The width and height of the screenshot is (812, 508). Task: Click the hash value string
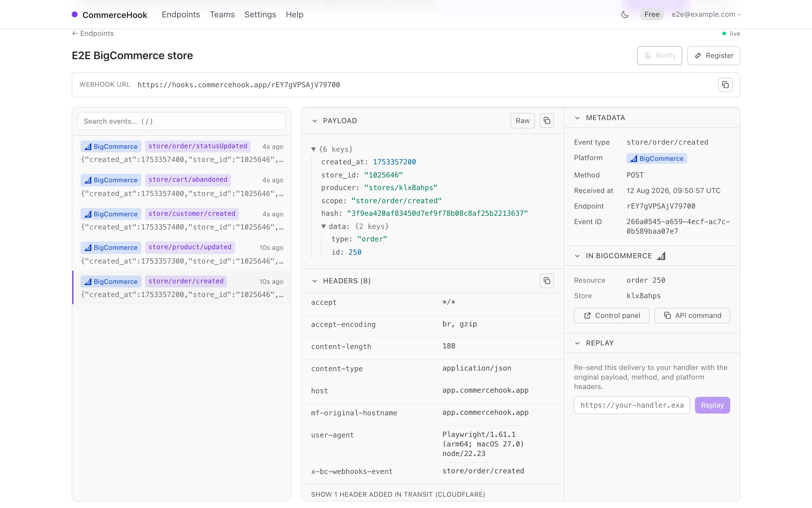coord(437,213)
